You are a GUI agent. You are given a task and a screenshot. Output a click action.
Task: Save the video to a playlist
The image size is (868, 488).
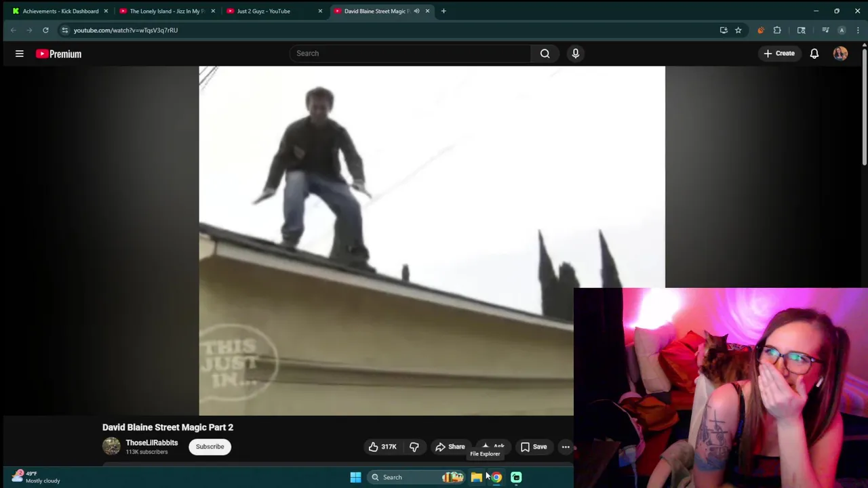533,447
